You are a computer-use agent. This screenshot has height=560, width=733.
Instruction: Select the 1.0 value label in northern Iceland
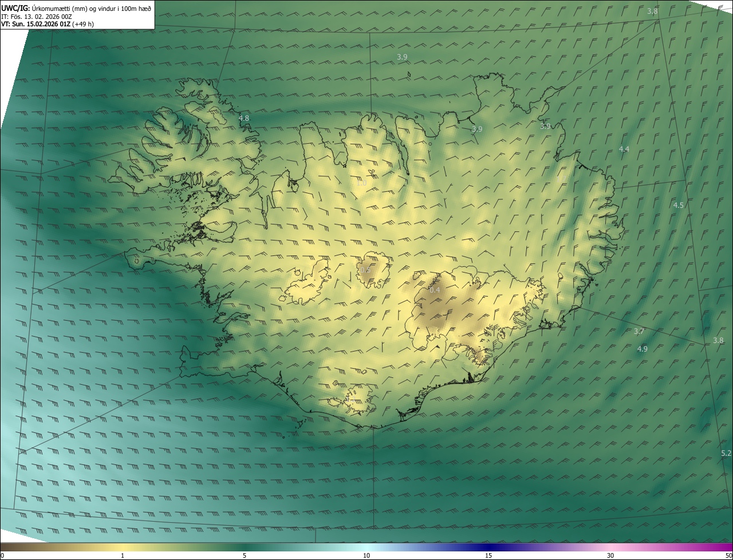tap(361, 183)
